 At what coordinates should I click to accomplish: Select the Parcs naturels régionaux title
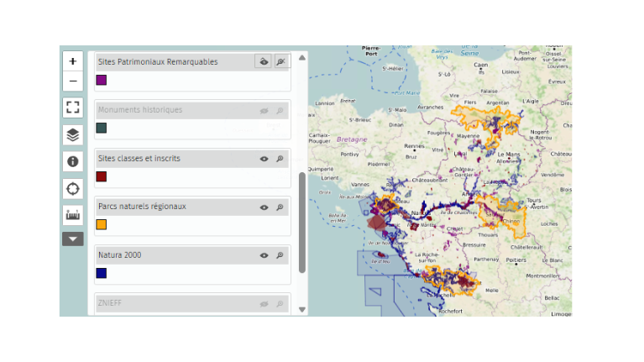coord(142,207)
